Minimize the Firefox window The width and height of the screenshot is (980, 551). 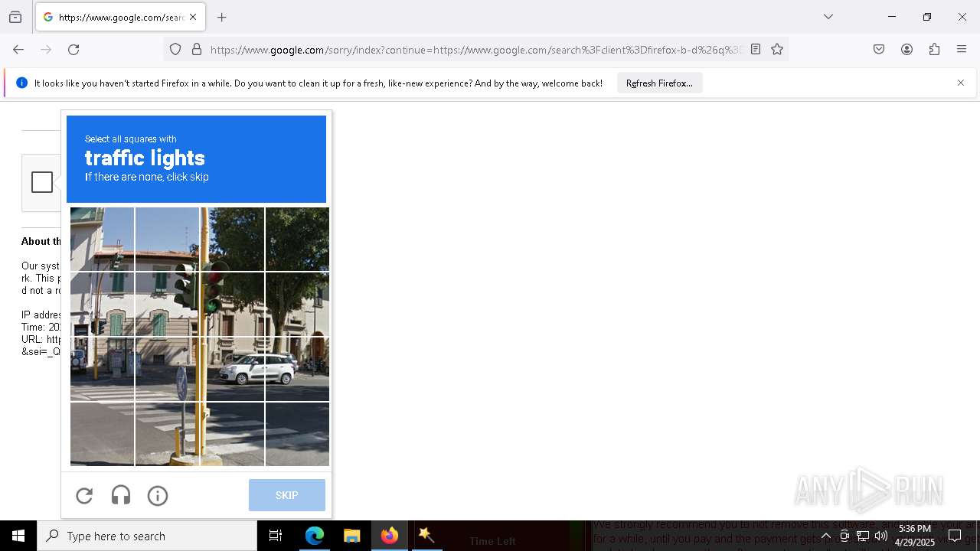coord(892,17)
